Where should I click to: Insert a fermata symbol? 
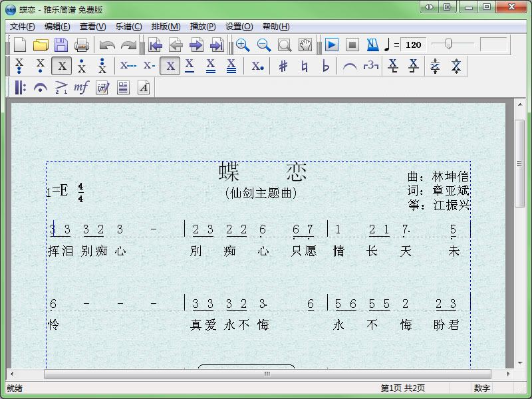[41, 88]
